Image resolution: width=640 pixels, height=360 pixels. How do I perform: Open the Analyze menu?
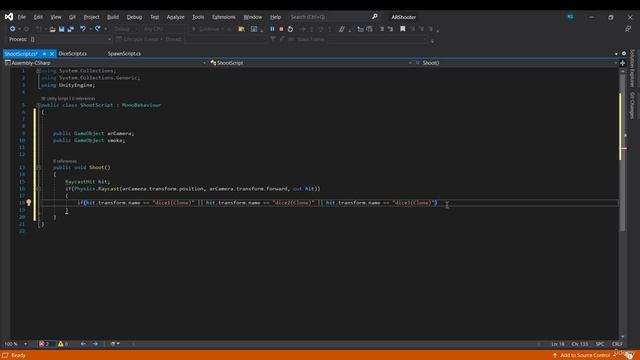pos(176,17)
